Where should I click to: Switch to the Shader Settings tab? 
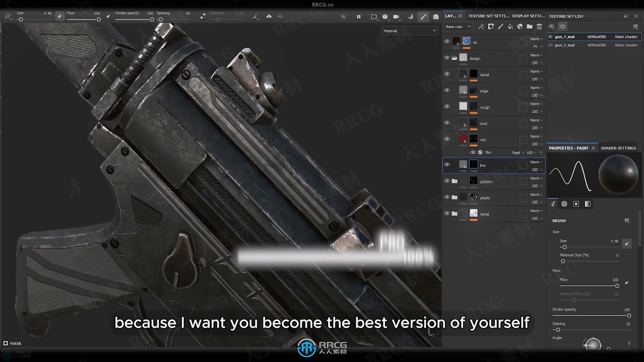(619, 148)
